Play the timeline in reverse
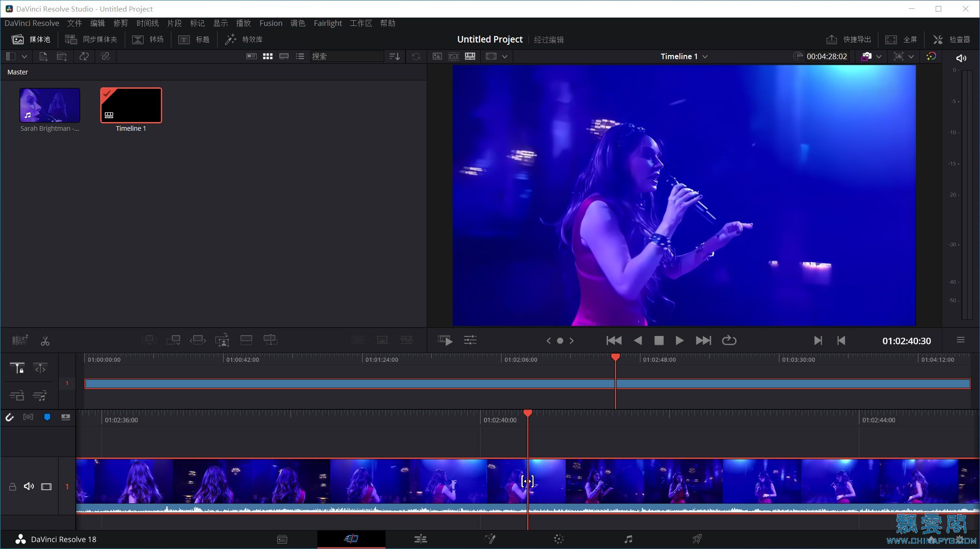 coord(638,341)
